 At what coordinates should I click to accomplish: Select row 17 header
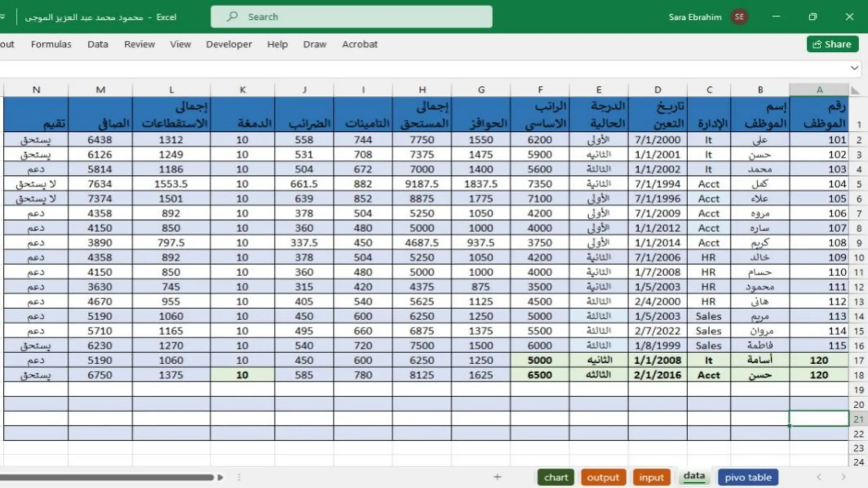pyautogui.click(x=858, y=360)
